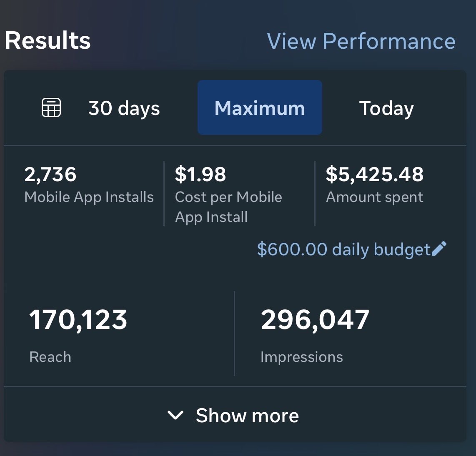Click the Impressions label

point(302,357)
